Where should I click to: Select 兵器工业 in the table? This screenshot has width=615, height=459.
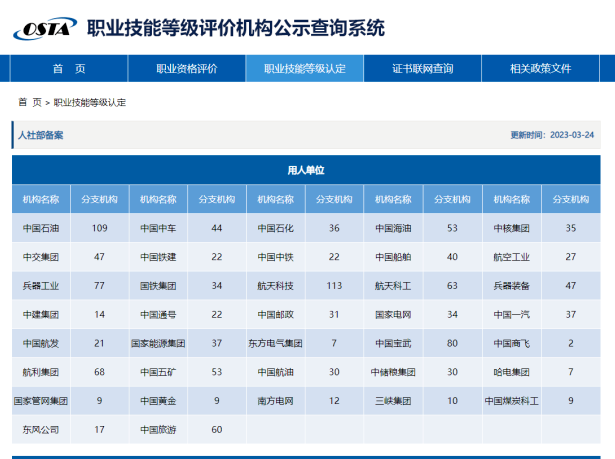[x=41, y=286]
